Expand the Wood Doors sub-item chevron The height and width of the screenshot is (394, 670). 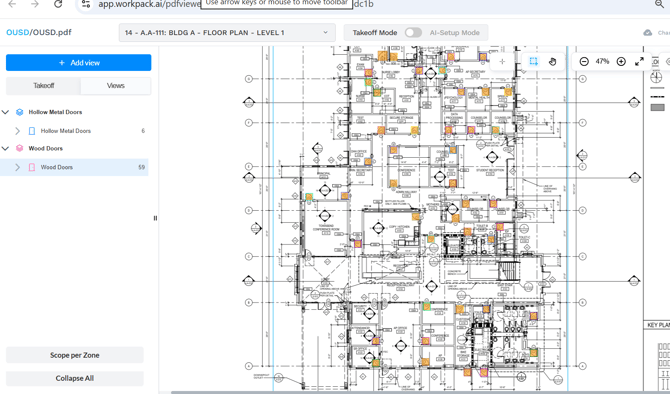tap(18, 167)
